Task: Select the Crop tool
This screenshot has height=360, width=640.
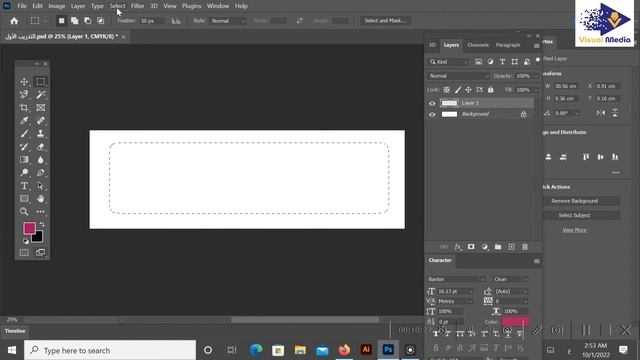Action: 24,108
